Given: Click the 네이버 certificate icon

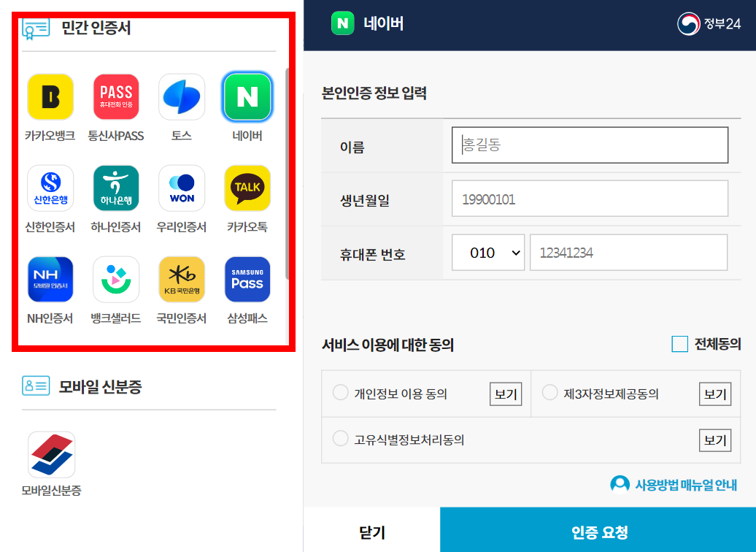Looking at the screenshot, I should click(247, 96).
